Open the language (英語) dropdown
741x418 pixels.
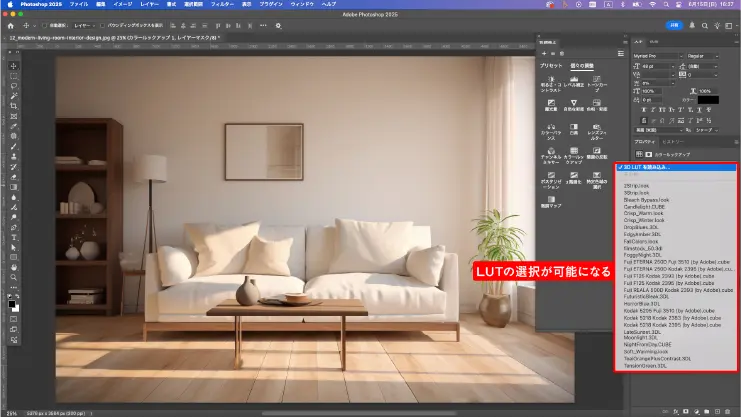[x=658, y=130]
